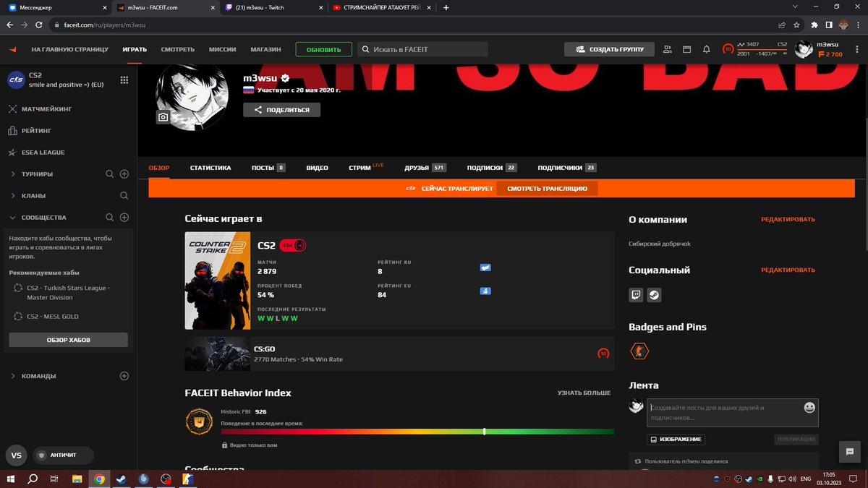Open the Посты tab

pyautogui.click(x=268, y=168)
